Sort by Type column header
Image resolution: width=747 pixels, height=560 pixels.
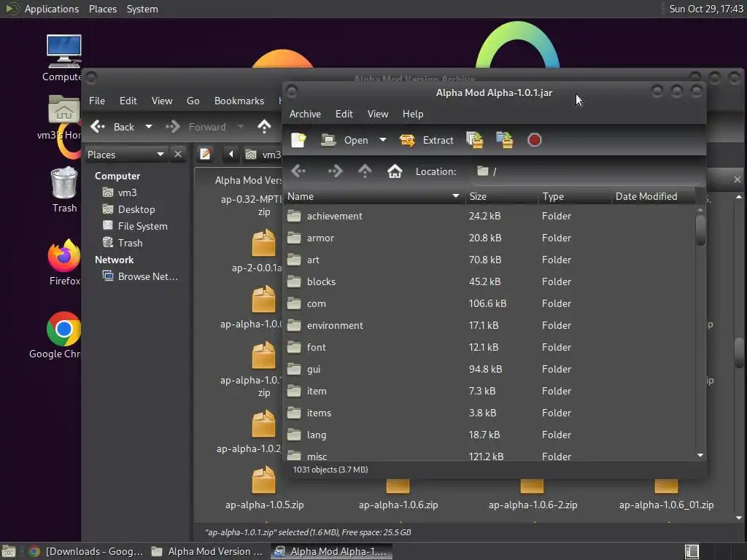(x=575, y=196)
